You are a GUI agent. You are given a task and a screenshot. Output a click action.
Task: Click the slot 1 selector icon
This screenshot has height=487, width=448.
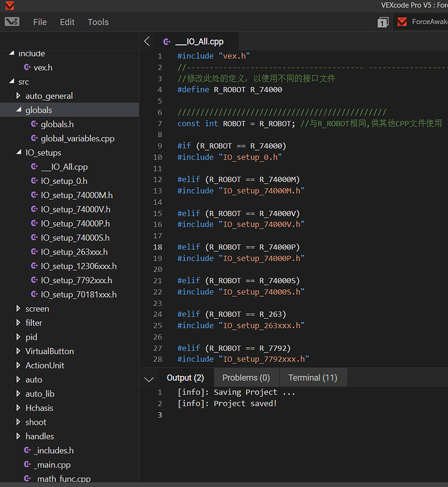383,22
